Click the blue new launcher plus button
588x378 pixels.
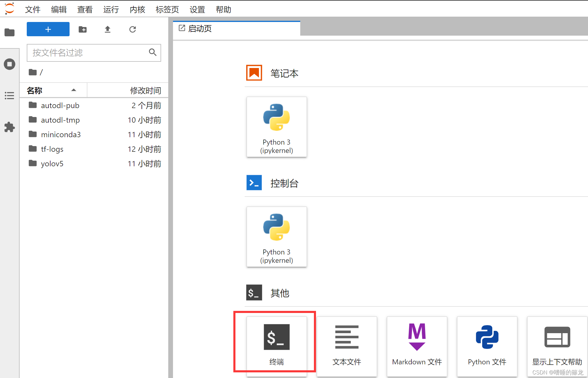[48, 29]
